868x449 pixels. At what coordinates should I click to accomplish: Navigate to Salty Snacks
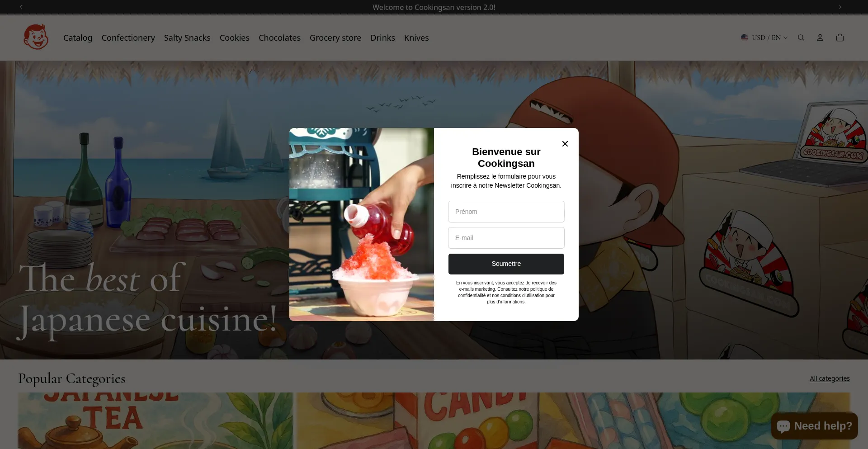click(187, 38)
